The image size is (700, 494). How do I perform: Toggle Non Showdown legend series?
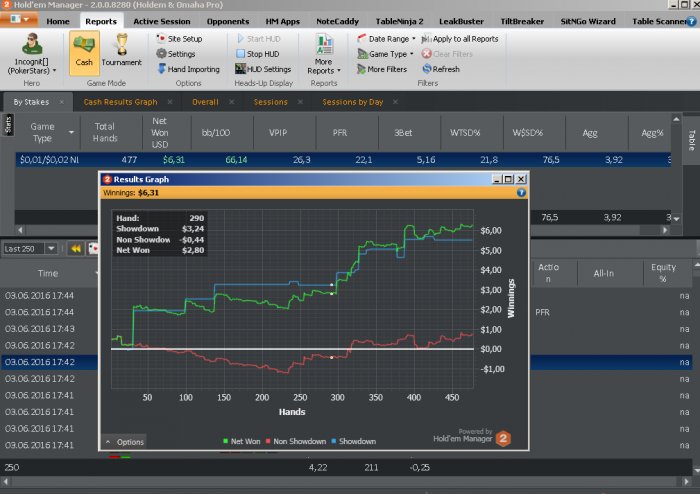point(296,441)
